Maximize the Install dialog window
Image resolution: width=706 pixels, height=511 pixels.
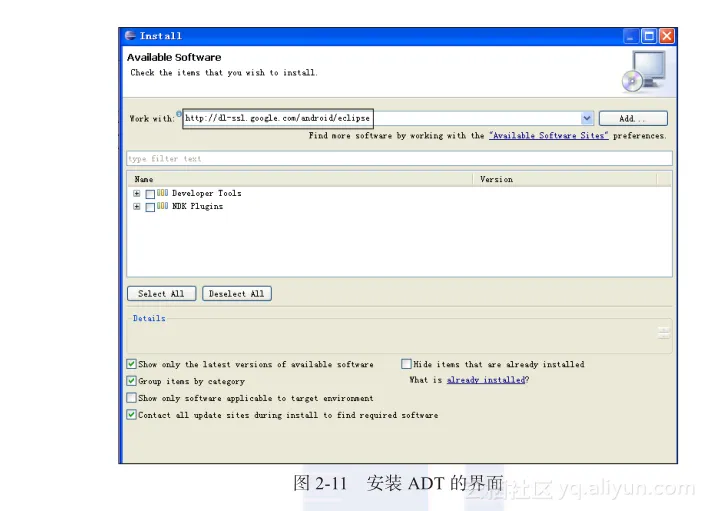tap(649, 36)
